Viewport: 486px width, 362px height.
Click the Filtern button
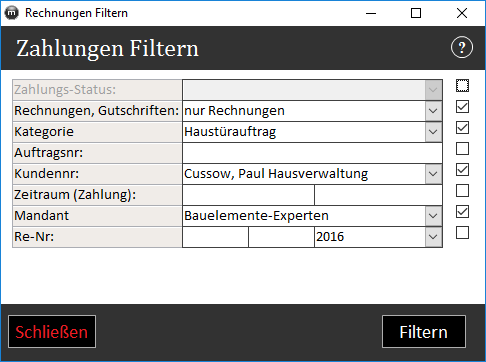(424, 332)
